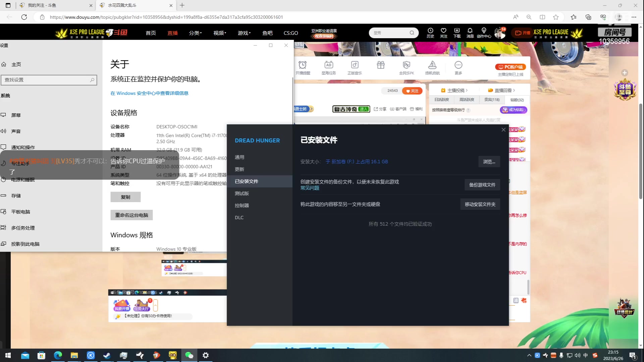Viewport: 644px width, 362px height.
Task: Close the Dread Hunger properties dialog
Action: [x=503, y=130]
